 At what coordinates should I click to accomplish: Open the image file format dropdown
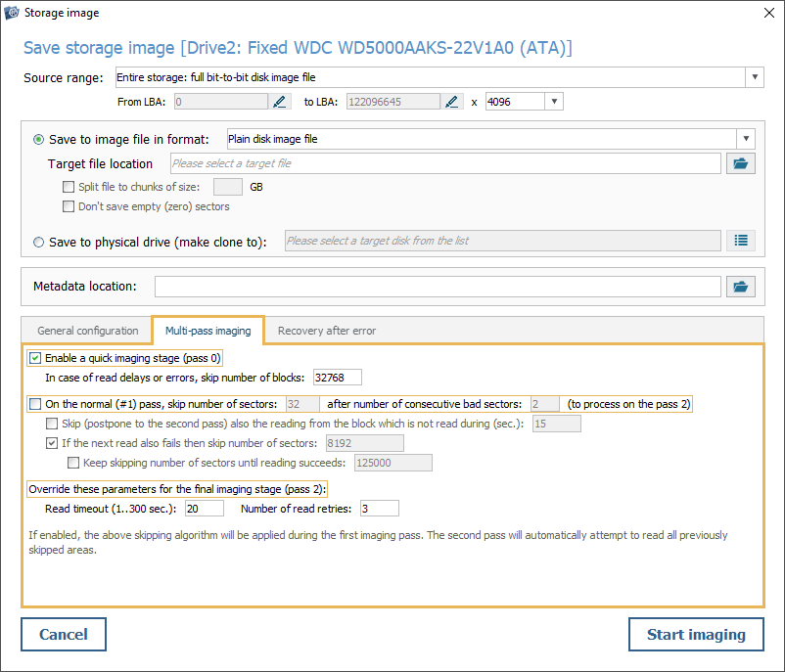[x=746, y=139]
